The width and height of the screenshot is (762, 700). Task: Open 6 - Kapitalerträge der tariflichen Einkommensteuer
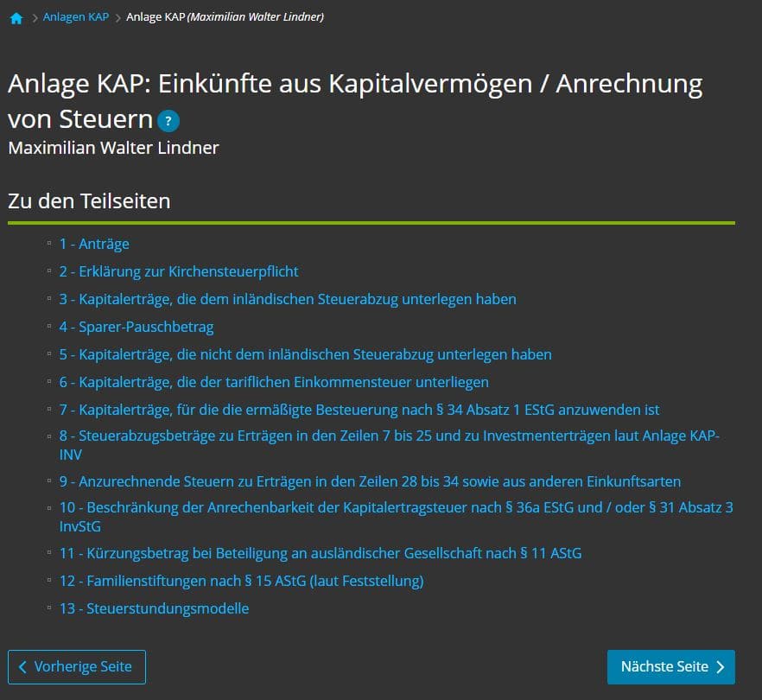pyautogui.click(x=274, y=382)
